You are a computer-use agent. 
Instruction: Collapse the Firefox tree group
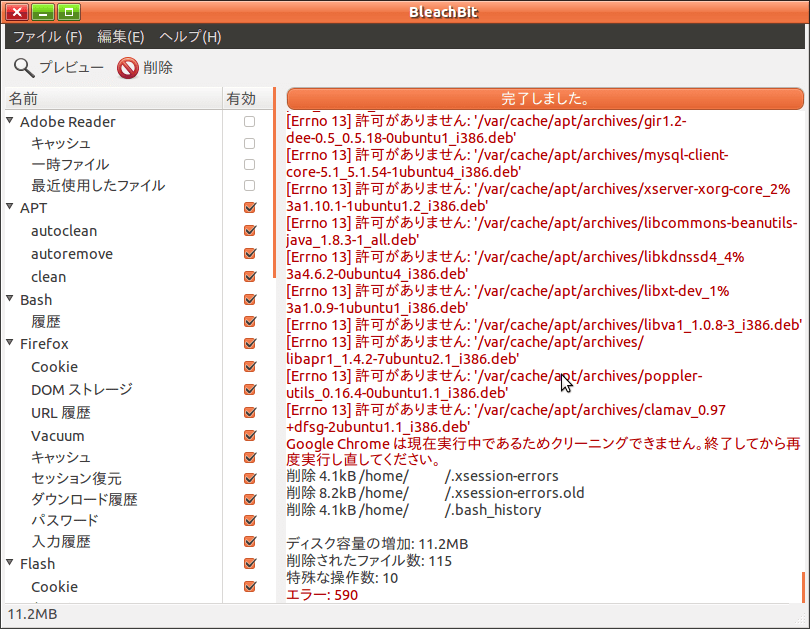coord(10,344)
